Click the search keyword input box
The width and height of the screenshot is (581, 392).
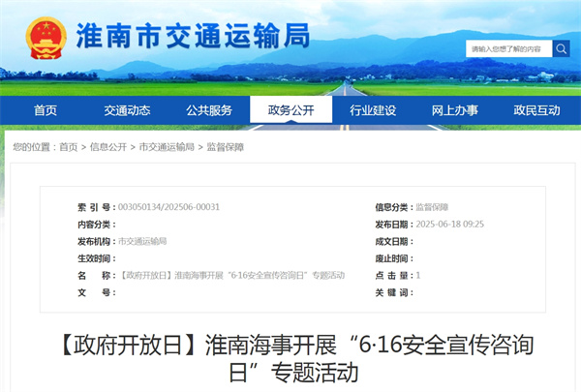[508, 48]
